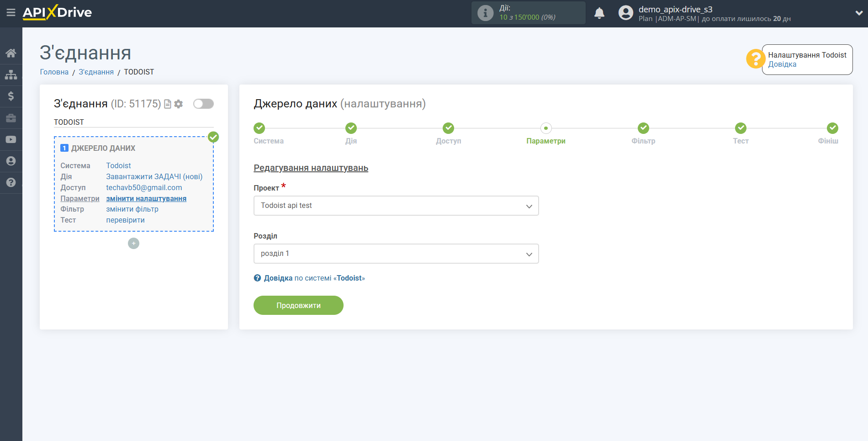This screenshot has height=441, width=868.
Task: Open the connection notes document icon
Action: [x=168, y=104]
